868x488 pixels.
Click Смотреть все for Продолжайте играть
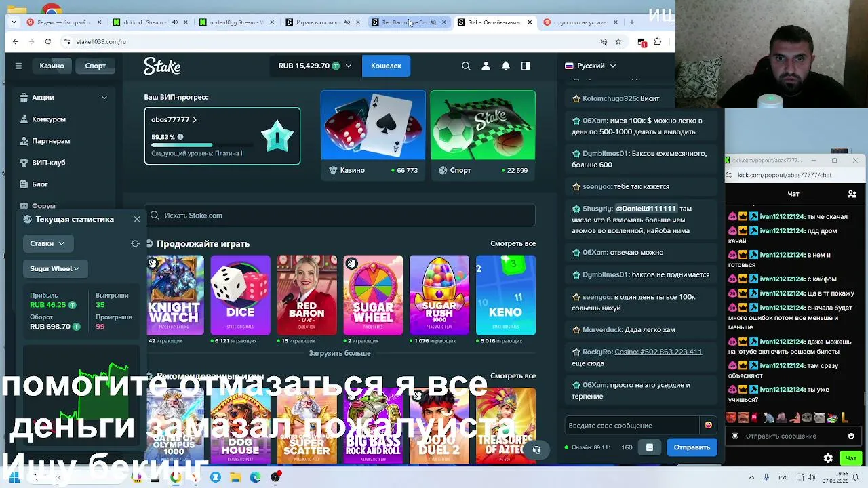(513, 243)
